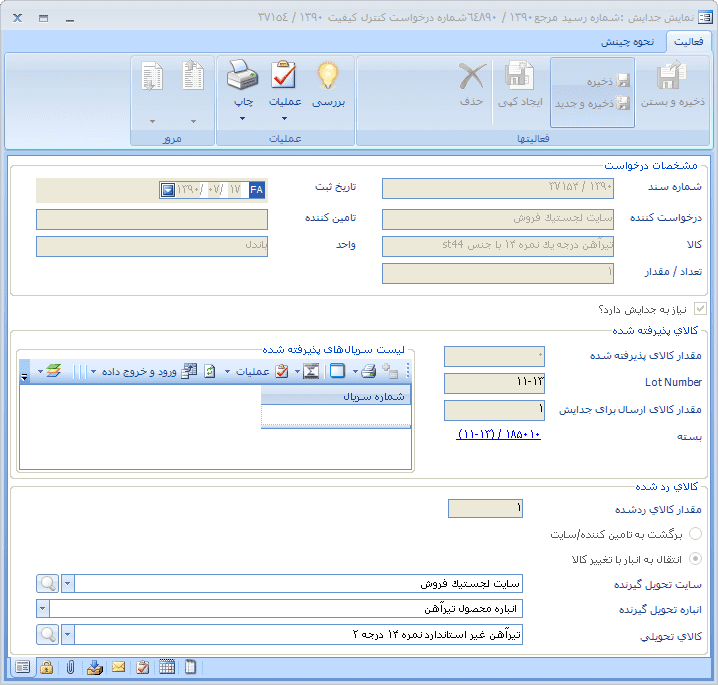Screen dimensions: 718x685
Task: Click the چاپ printer icon in ribbon
Action: [243, 78]
